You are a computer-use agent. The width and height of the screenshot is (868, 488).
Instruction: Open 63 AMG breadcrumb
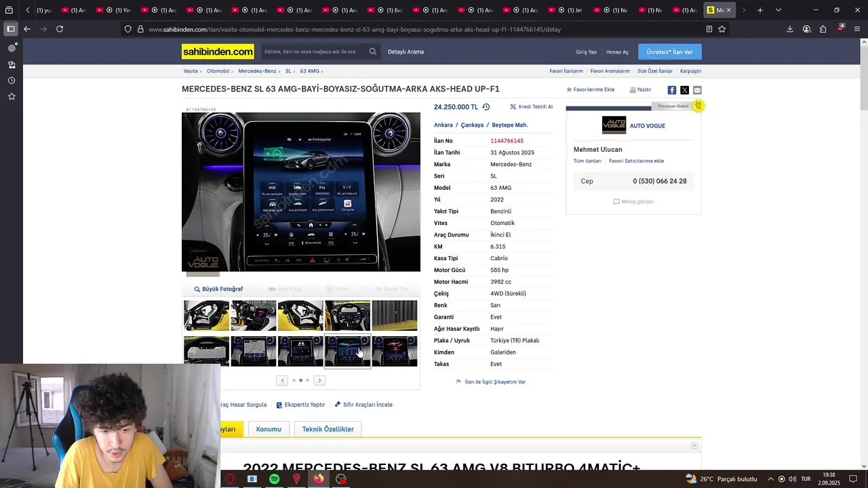309,71
